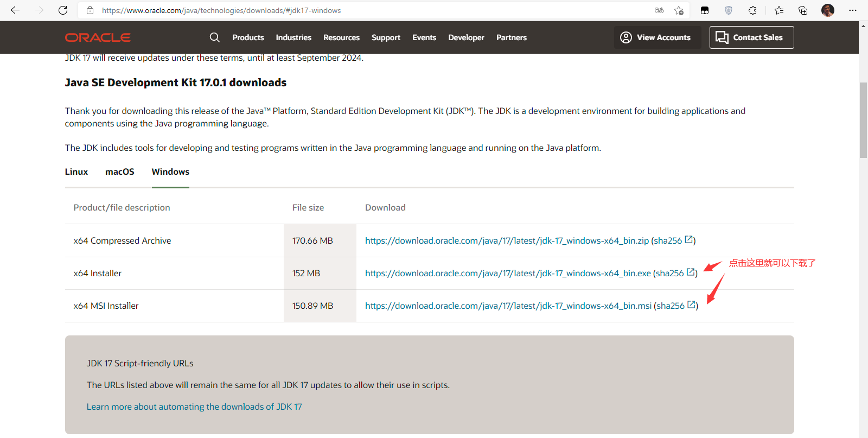Click the Product/file description column header
The height and width of the screenshot is (438, 868).
pyautogui.click(x=122, y=207)
